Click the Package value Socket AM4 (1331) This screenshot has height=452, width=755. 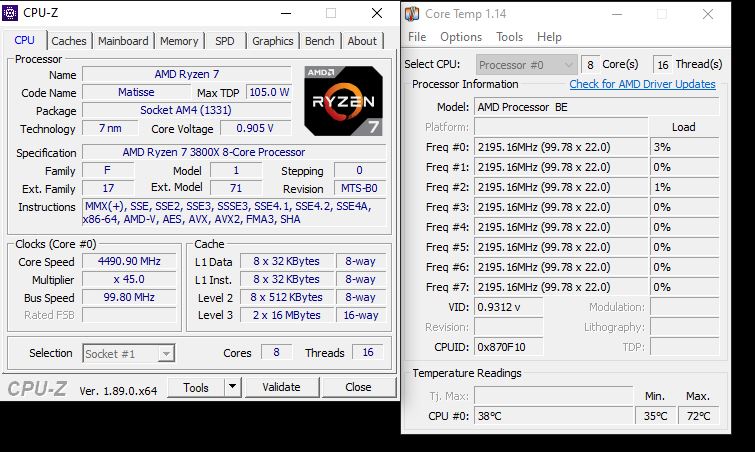[186, 110]
